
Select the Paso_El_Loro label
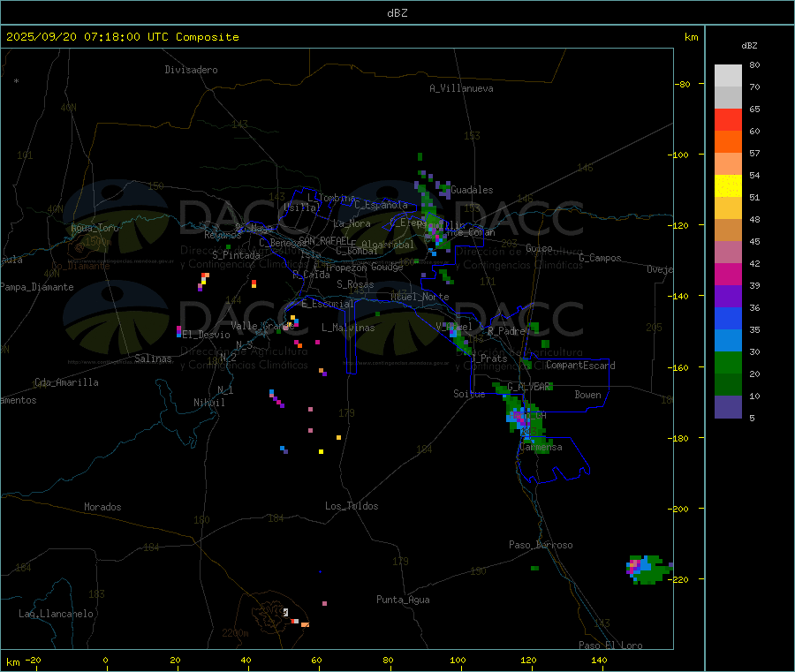611,646
